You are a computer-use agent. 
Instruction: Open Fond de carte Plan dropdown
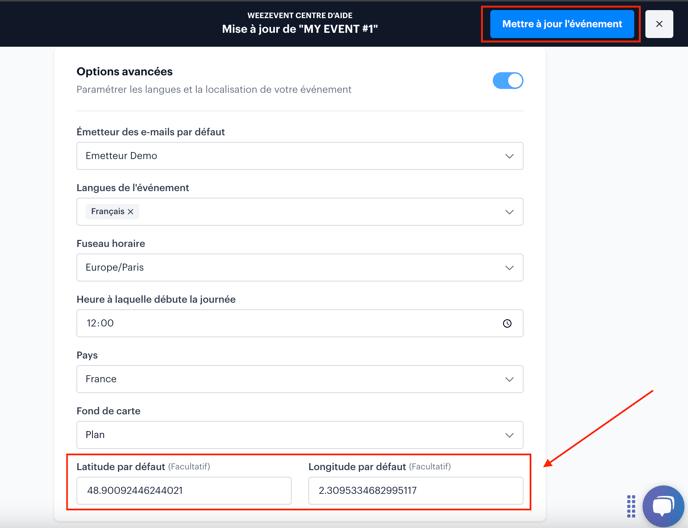300,435
